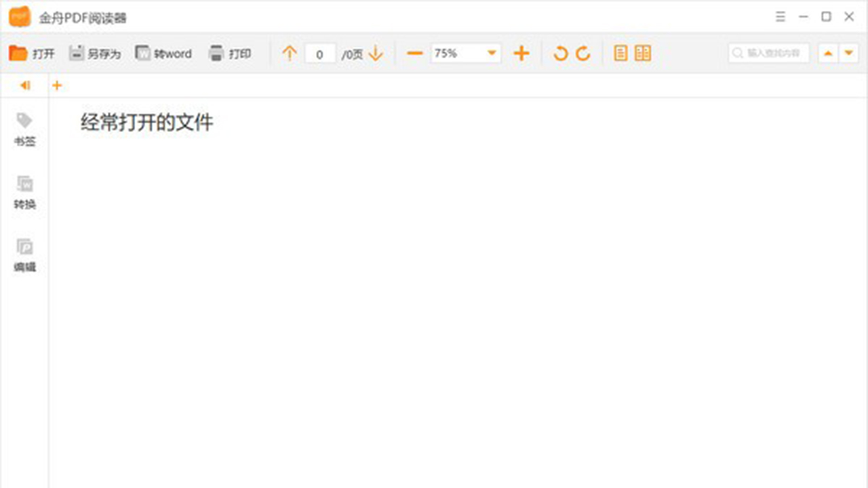Find next search result with down triangle
The height and width of the screenshot is (488, 868).
tap(849, 54)
